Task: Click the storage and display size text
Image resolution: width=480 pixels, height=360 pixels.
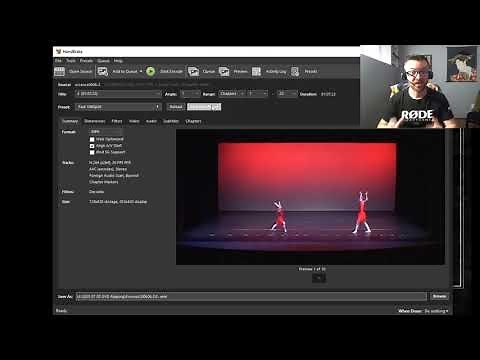Action: tap(118, 202)
